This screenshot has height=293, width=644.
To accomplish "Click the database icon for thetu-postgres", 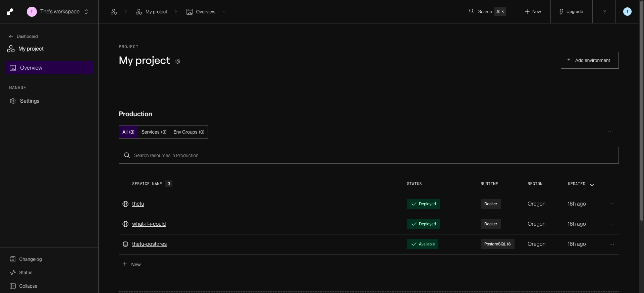I will (125, 244).
